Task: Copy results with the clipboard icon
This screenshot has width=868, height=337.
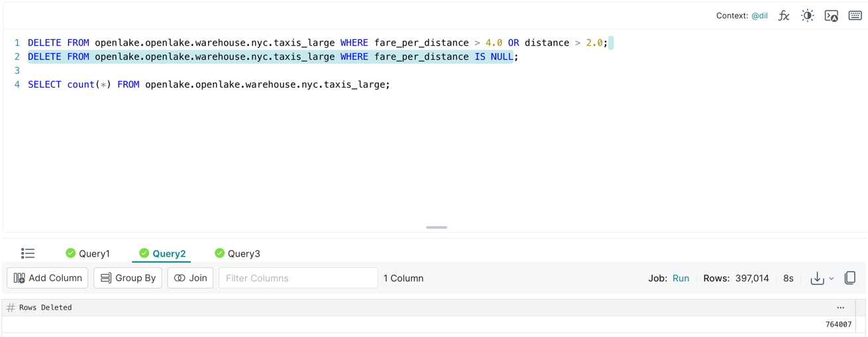Action: pyautogui.click(x=850, y=278)
